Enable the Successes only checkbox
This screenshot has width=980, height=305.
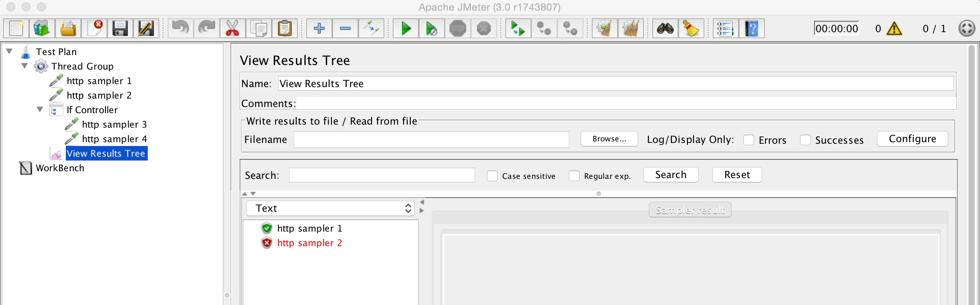(805, 140)
